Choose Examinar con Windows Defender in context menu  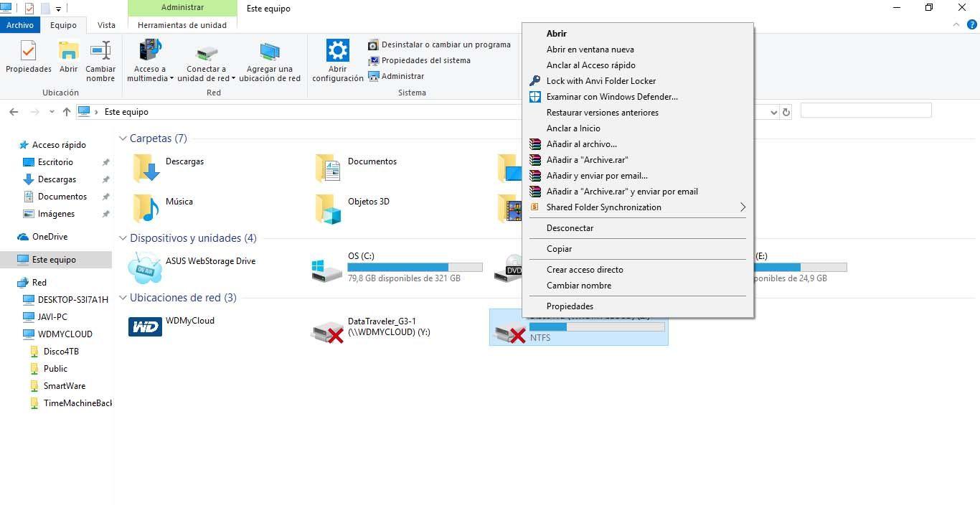click(611, 96)
